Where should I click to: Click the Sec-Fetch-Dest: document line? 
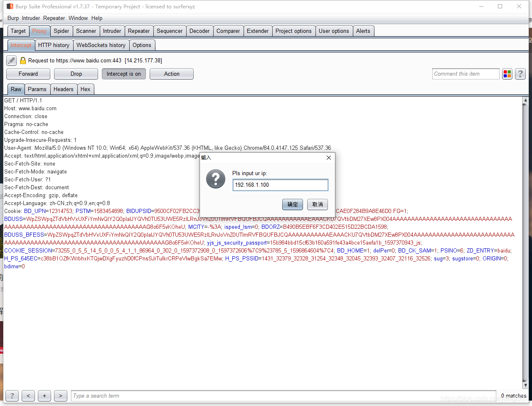click(x=37, y=188)
